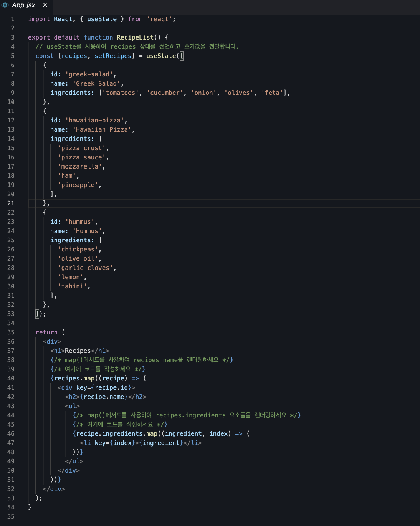Click 'recipe.id' in the div key attribute
This screenshot has width=420, height=526.
[111, 387]
